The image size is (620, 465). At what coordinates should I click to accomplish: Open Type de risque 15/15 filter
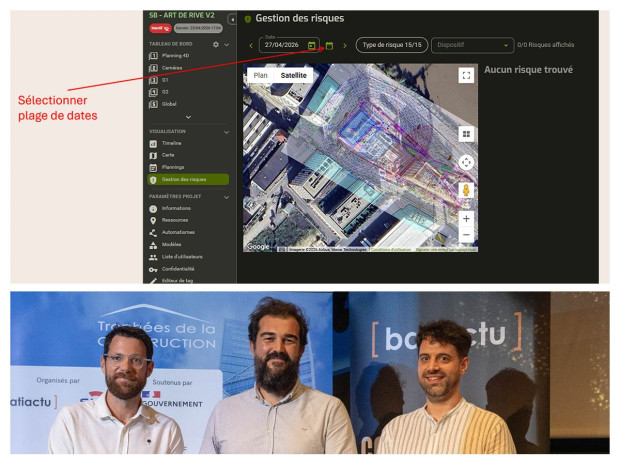coord(392,45)
